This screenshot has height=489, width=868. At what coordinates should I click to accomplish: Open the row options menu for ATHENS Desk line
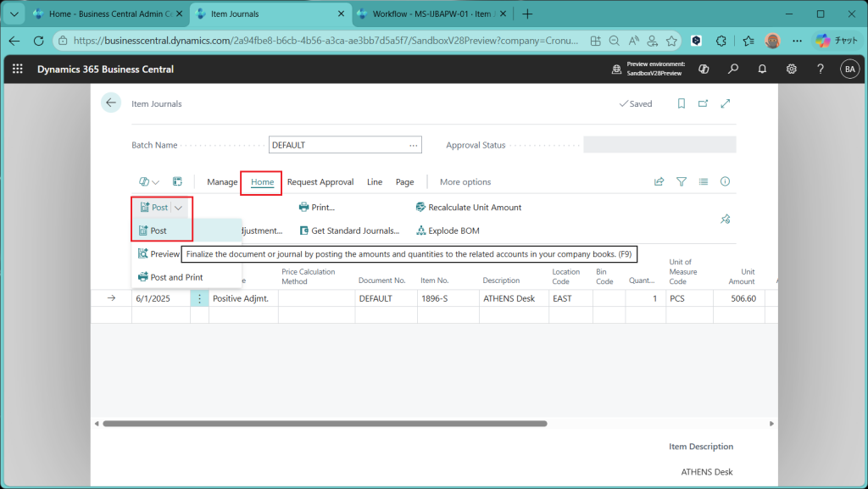point(200,298)
